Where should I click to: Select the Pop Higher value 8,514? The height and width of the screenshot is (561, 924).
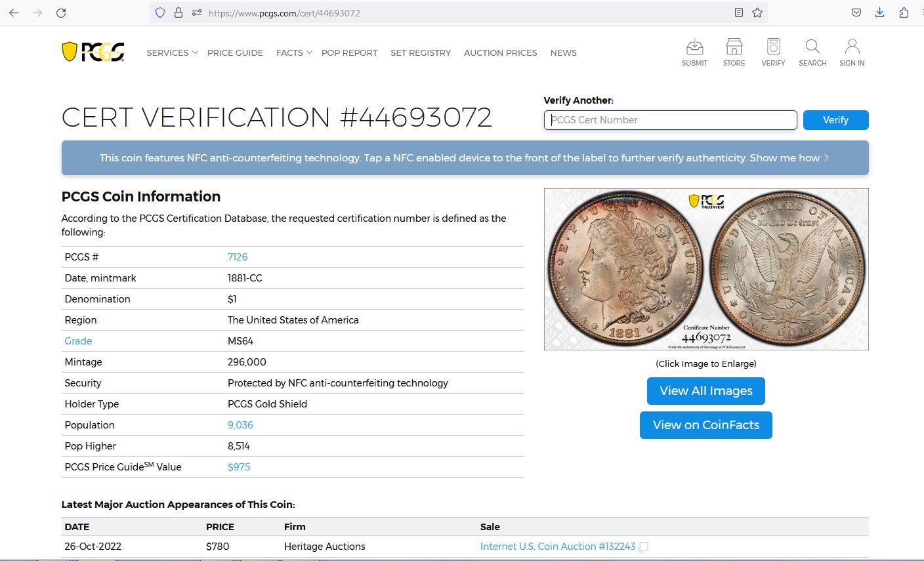[x=238, y=446]
